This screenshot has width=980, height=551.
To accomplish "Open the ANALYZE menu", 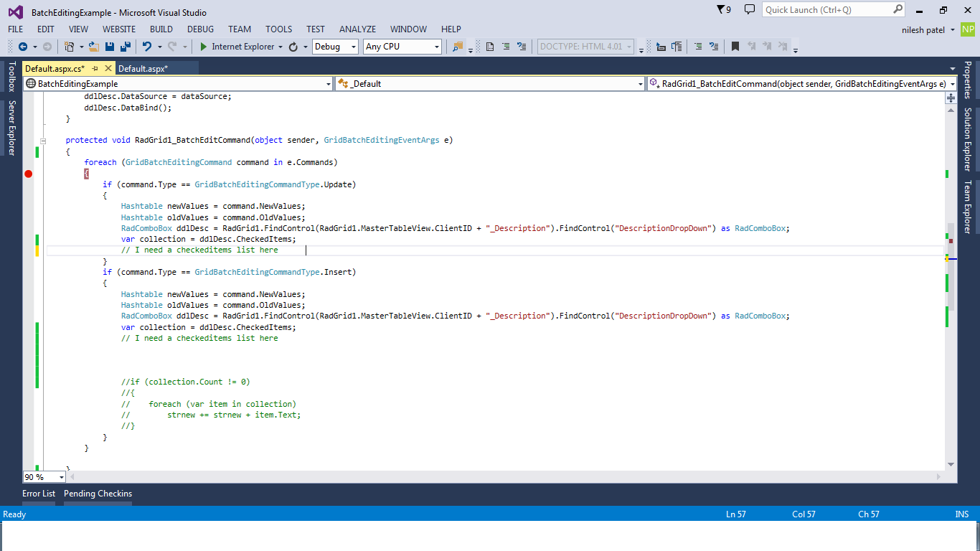I will 357,29.
